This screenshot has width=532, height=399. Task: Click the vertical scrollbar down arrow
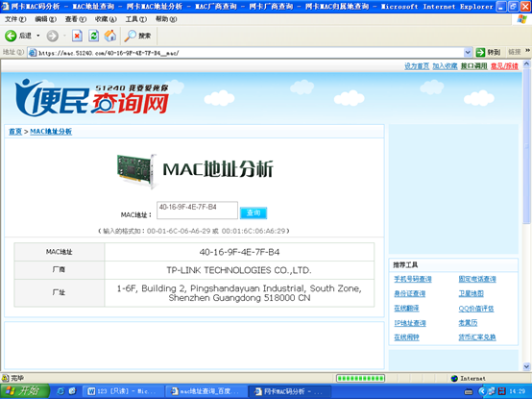coord(526,366)
